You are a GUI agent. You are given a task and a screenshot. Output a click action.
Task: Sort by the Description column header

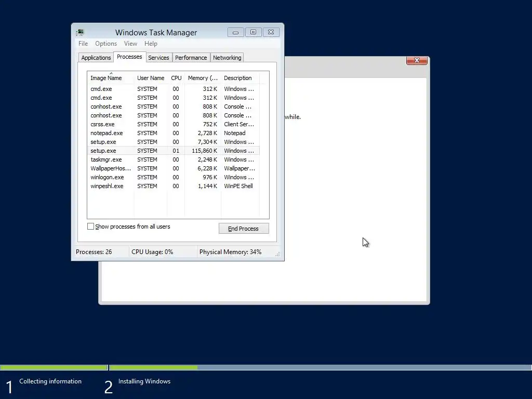pos(240,78)
